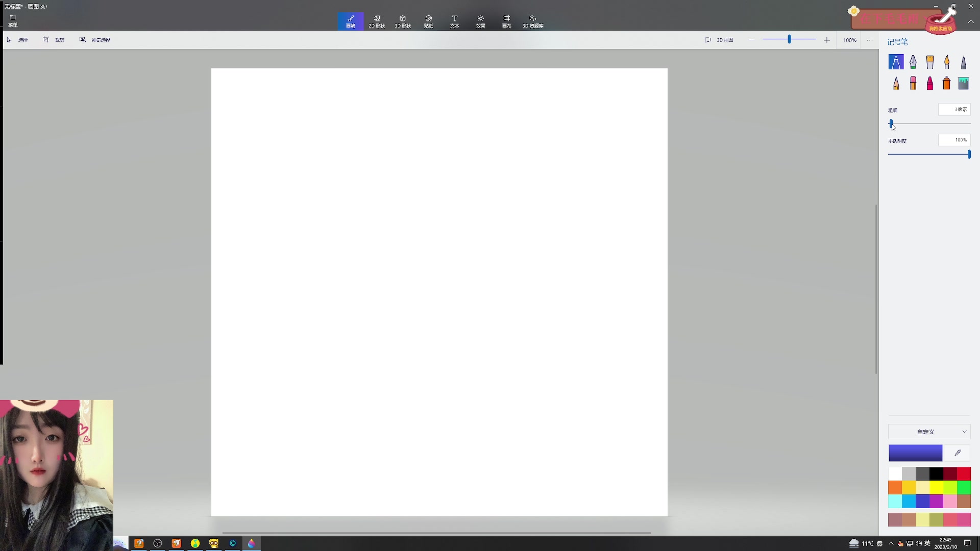Select the Pencil tool
The width and height of the screenshot is (980, 551).
pos(896,83)
